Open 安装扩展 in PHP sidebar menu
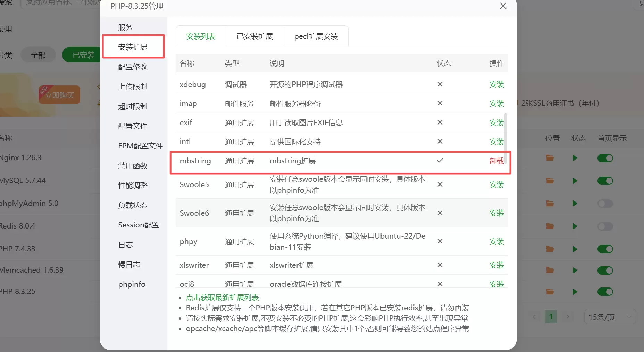 (133, 47)
